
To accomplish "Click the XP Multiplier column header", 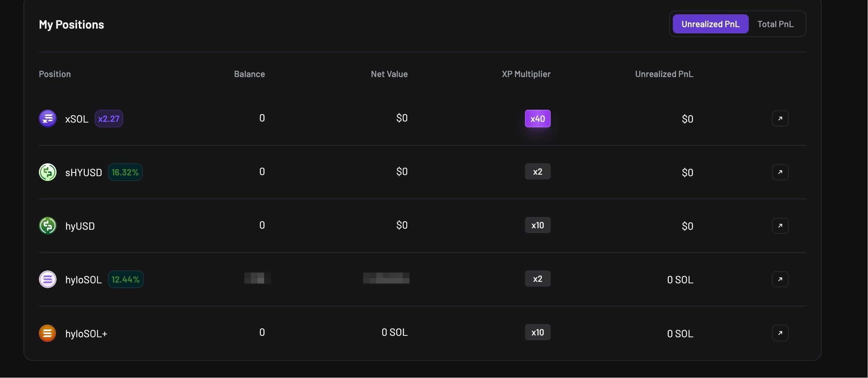I will 526,74.
